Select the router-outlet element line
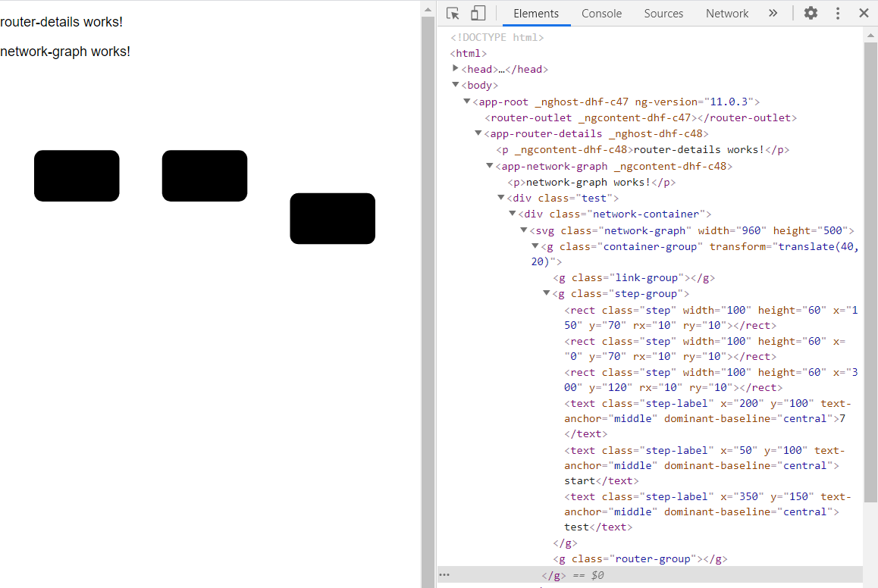878x588 pixels. pyautogui.click(x=641, y=117)
